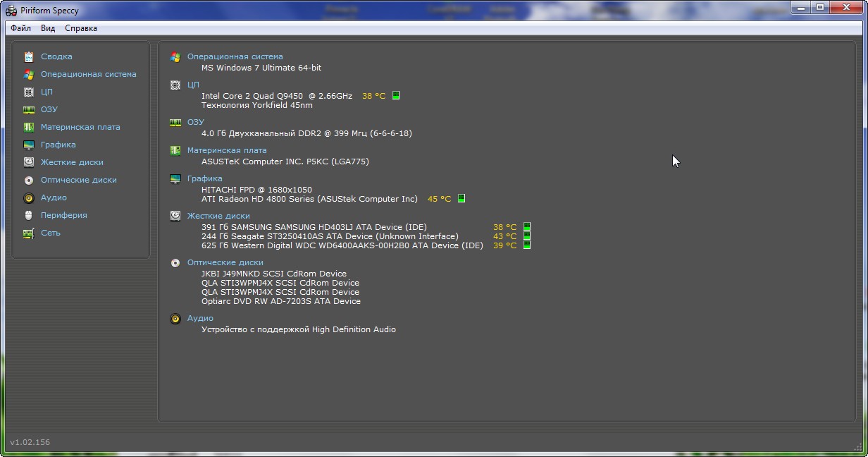Click the Аудио heading link in summary
This screenshot has height=457, width=868.
click(x=200, y=318)
